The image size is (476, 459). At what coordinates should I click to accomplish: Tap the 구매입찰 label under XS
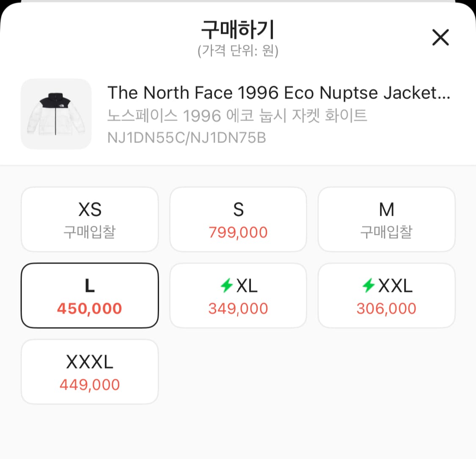(89, 231)
